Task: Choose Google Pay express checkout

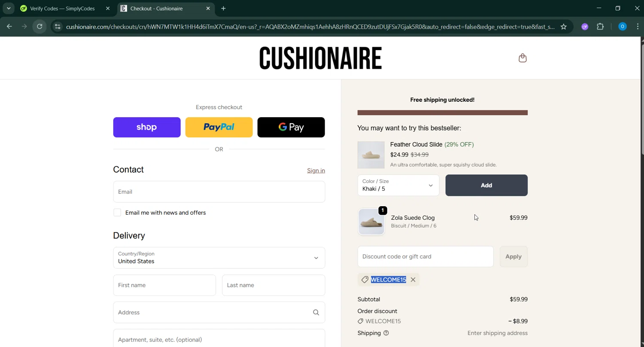Action: coord(291,127)
